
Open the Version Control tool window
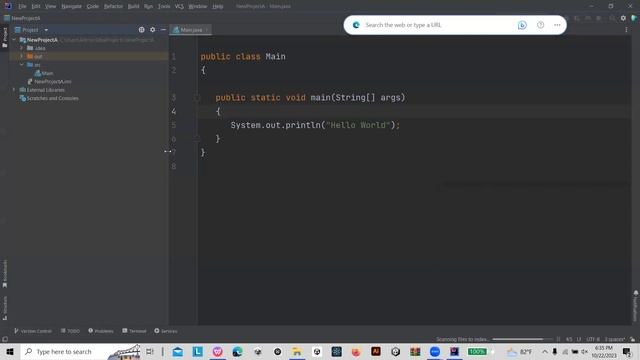coord(33,331)
